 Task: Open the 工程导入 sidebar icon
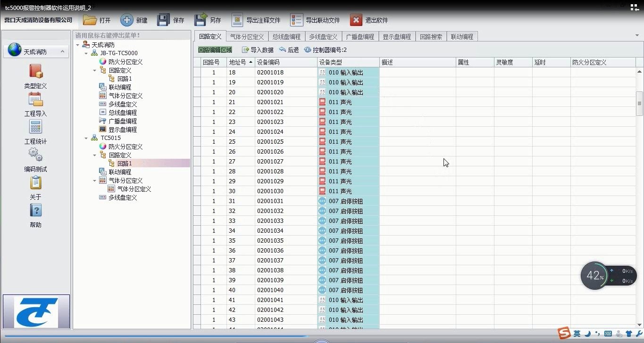[36, 105]
